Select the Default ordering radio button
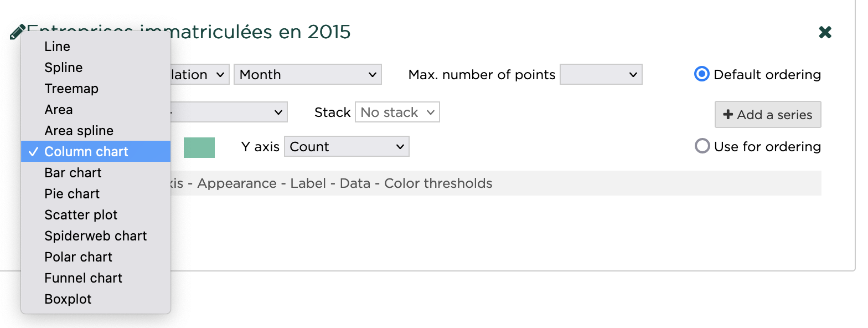 [702, 74]
